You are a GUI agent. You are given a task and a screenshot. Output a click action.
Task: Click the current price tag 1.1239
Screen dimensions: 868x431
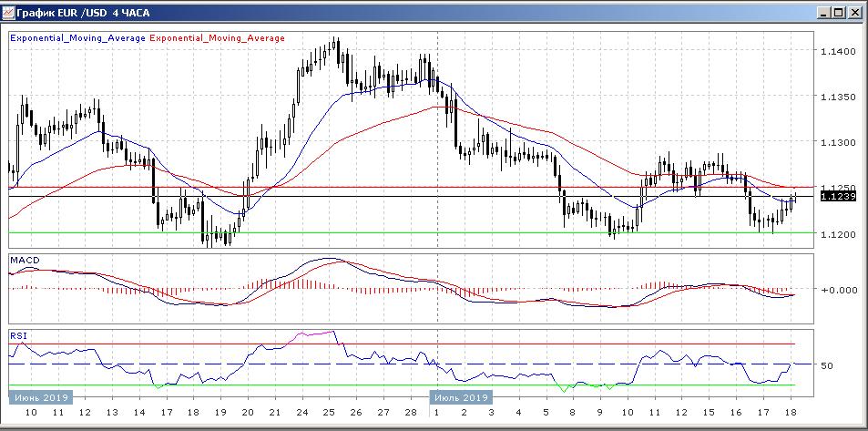pyautogui.click(x=836, y=196)
